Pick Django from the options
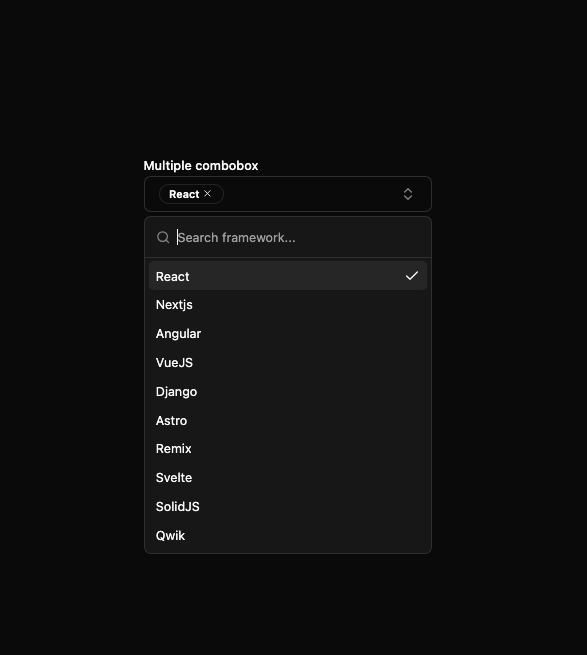 tap(288, 391)
